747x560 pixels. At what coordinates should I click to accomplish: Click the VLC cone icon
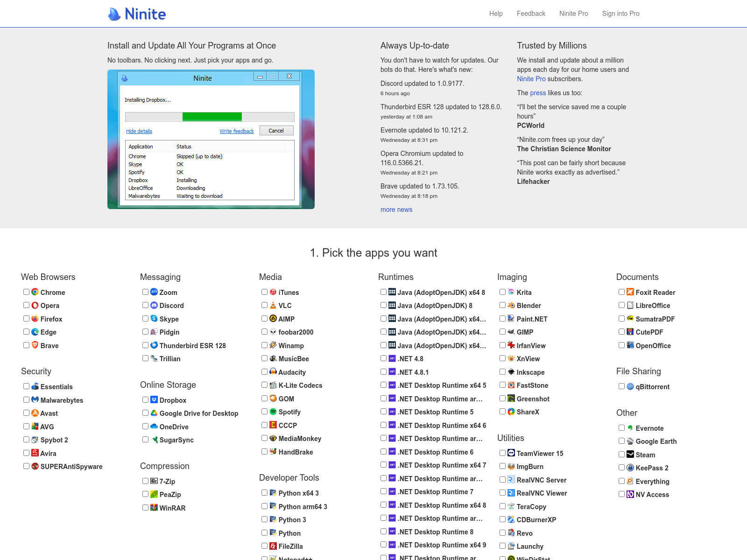pos(273,305)
